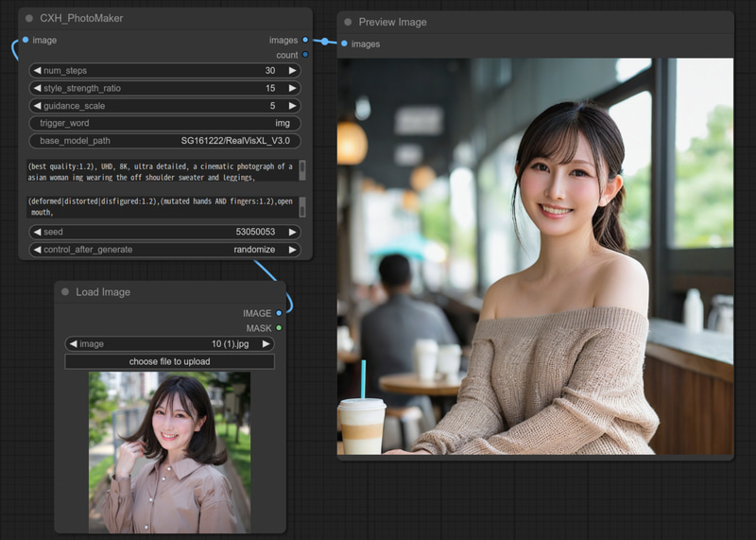Screen dimensions: 756x540
Task: Click the right arrow to increase num_steps
Action: pos(293,71)
